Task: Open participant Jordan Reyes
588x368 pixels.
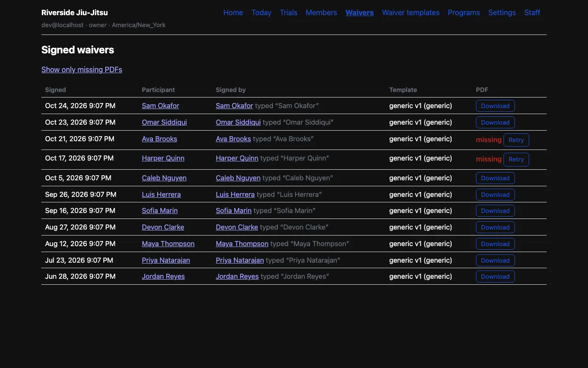Action: (163, 276)
